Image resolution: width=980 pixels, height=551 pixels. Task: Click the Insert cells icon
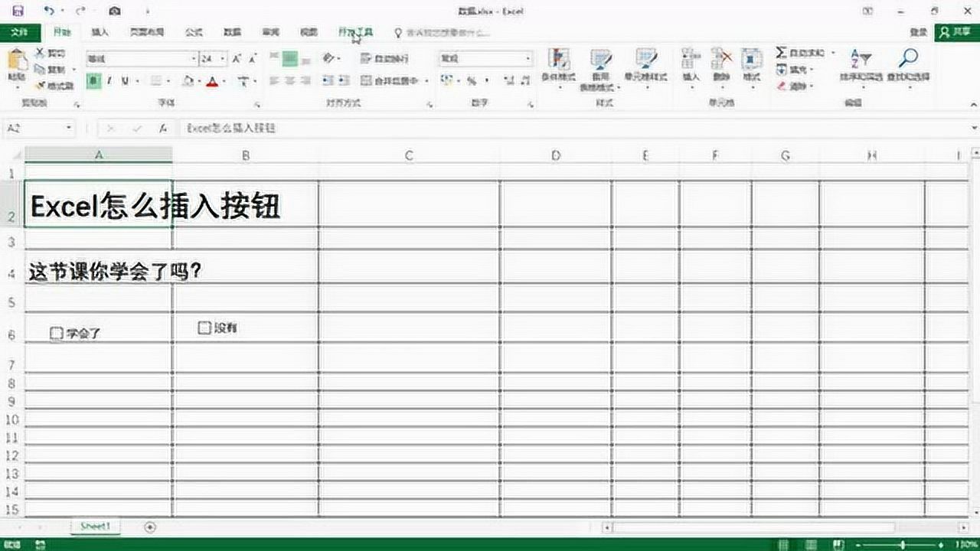point(691,59)
